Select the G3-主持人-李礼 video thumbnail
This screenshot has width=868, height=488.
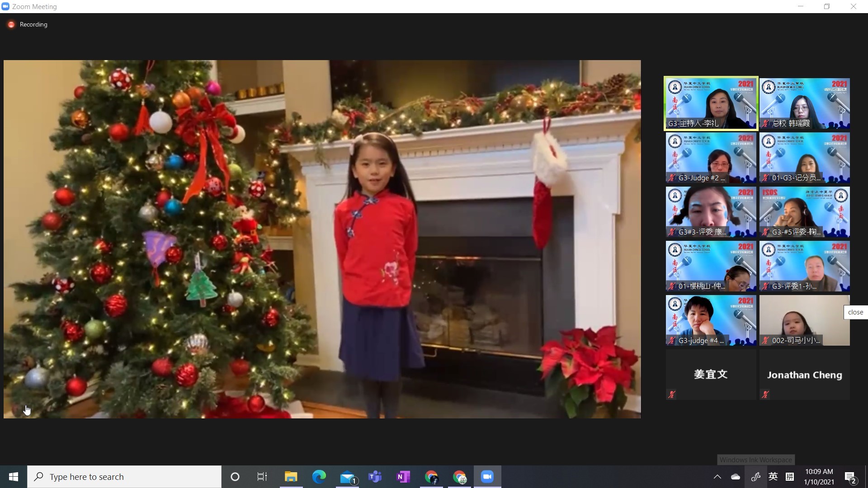(711, 103)
